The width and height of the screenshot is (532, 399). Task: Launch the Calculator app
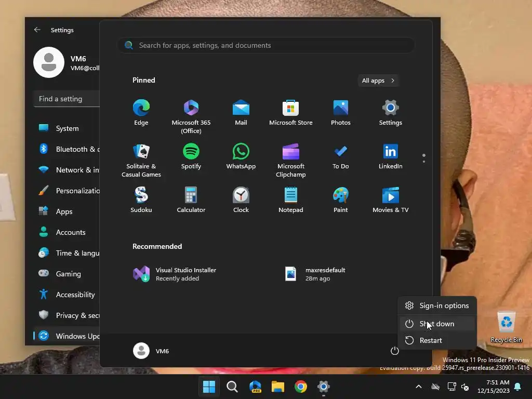pyautogui.click(x=191, y=200)
